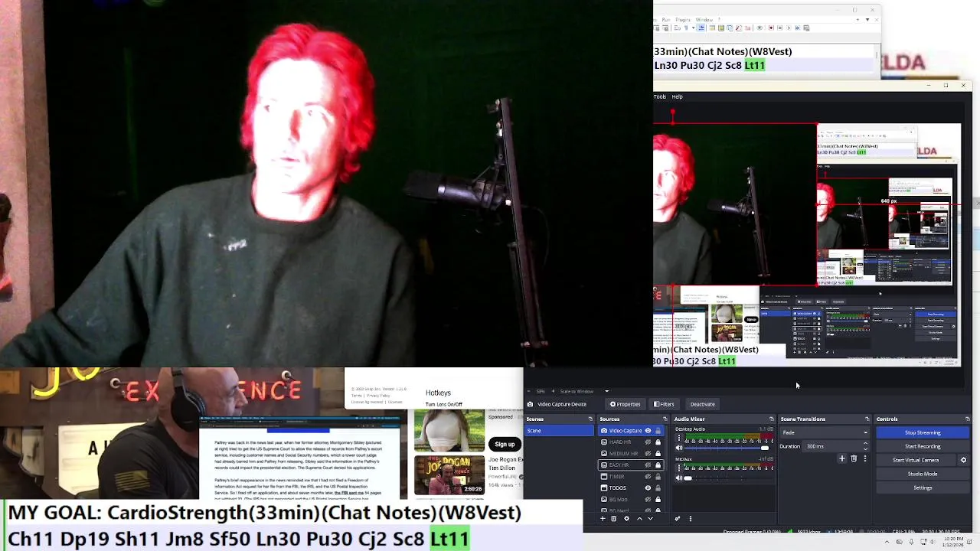Open Notepad++ tab list down arrow
This screenshot has height=551, width=980.
[867, 19]
